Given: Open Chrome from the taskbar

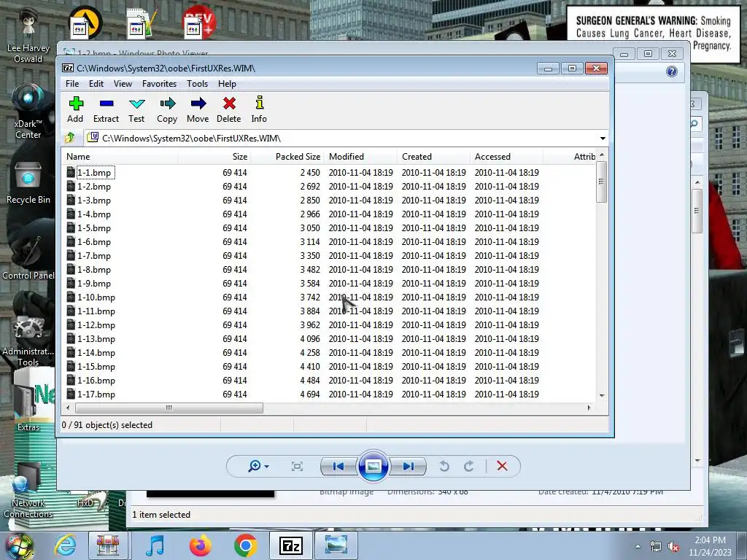Looking at the screenshot, I should (245, 545).
